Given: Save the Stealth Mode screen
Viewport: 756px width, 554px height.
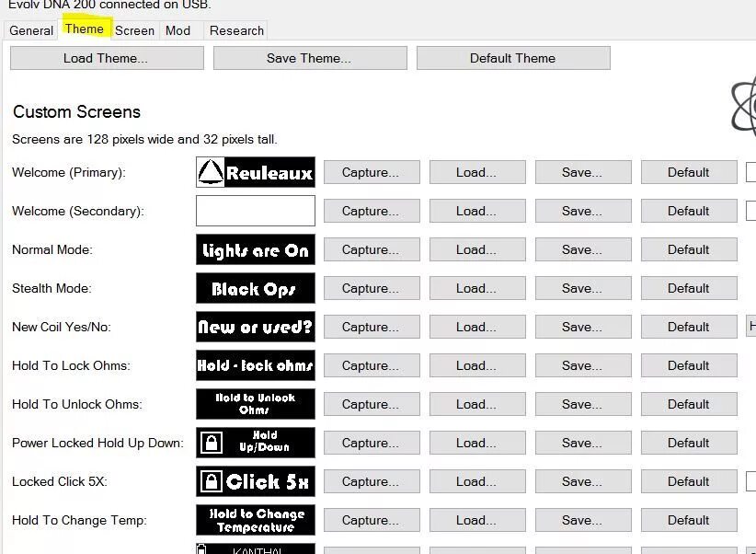Looking at the screenshot, I should 583,288.
